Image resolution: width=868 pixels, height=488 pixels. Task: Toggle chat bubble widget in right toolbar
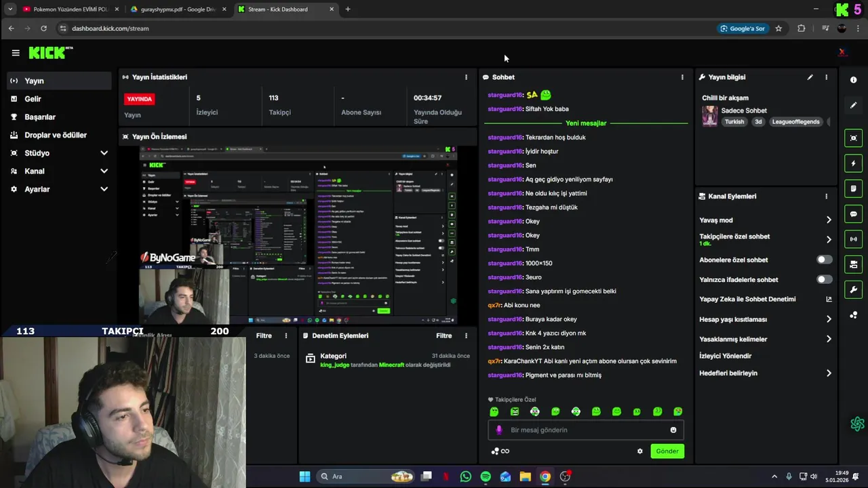(853, 213)
